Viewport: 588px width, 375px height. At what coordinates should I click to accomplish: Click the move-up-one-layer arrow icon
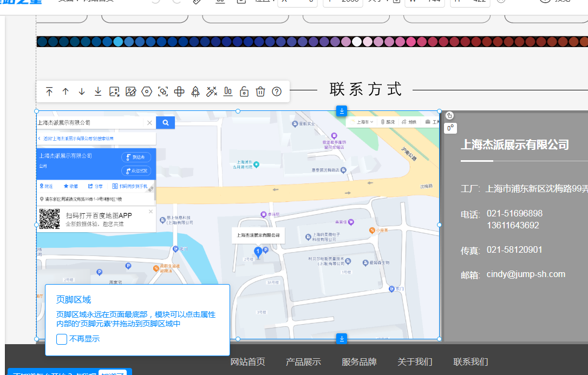(x=66, y=92)
